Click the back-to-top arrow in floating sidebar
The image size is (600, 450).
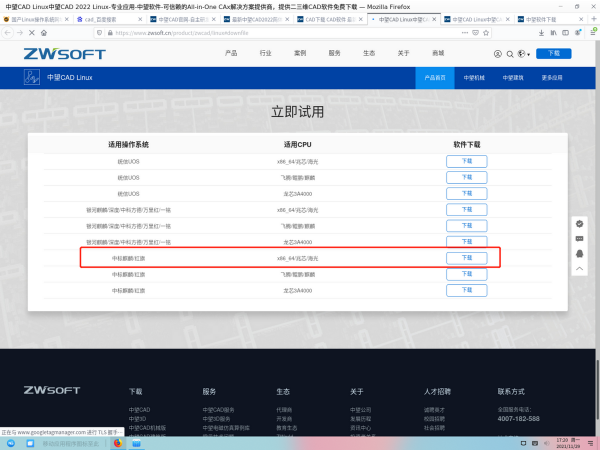(x=579, y=269)
